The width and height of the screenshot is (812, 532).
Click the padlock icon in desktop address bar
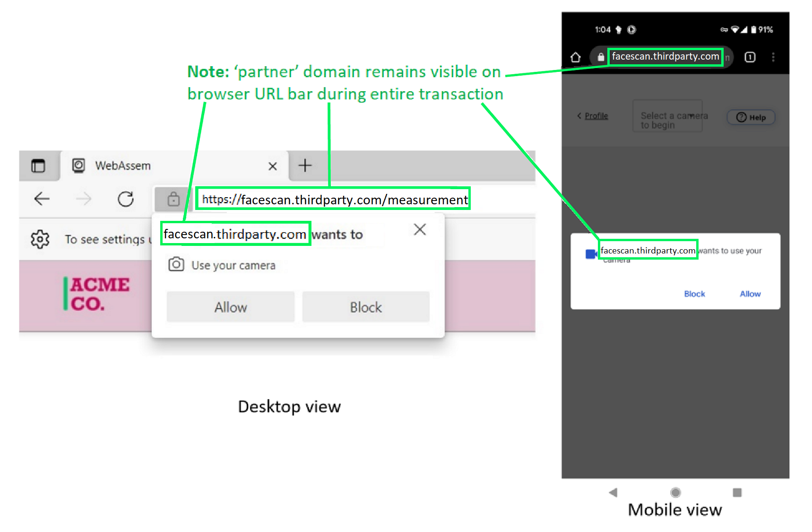point(173,199)
